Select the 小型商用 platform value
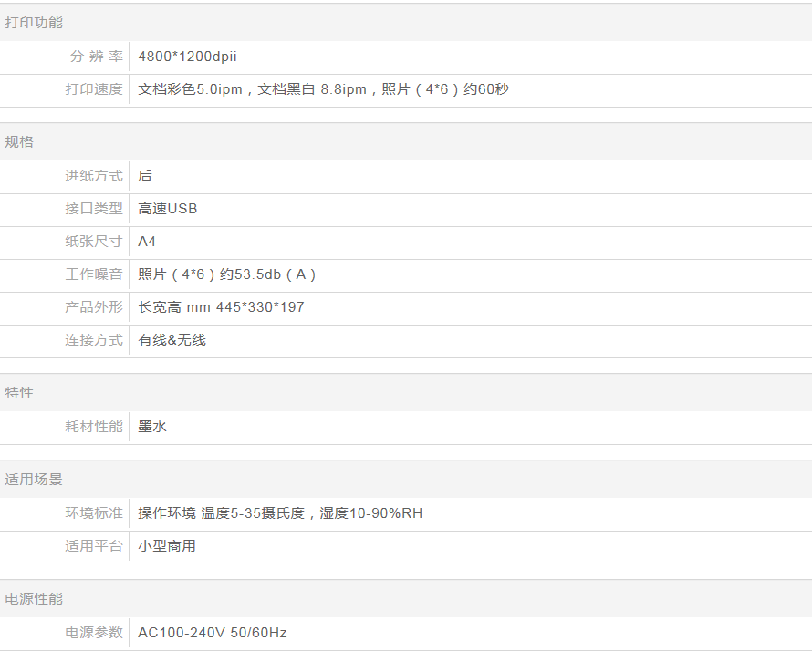Image resolution: width=812 pixels, height=662 pixels. coord(167,546)
